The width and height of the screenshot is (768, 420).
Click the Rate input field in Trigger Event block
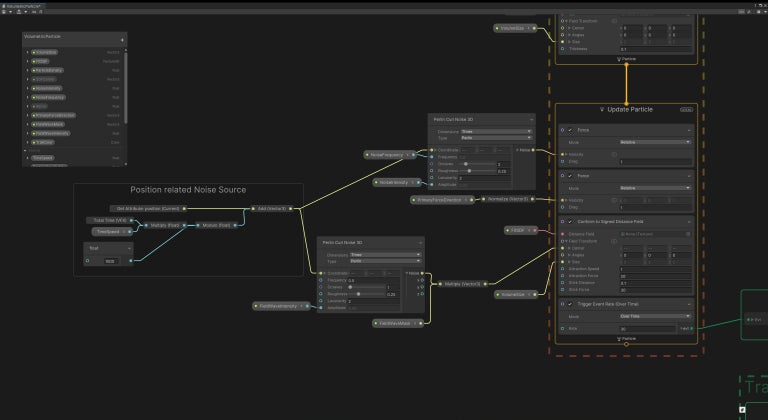tap(648, 329)
